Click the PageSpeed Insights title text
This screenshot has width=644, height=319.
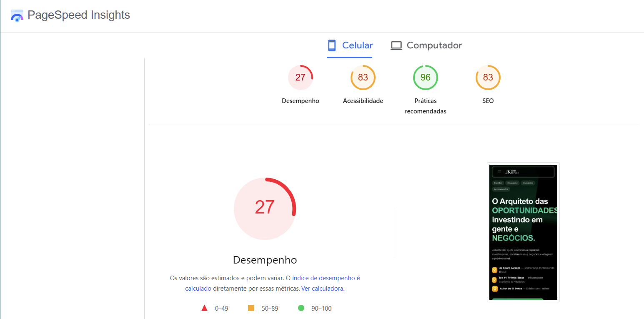tap(78, 15)
